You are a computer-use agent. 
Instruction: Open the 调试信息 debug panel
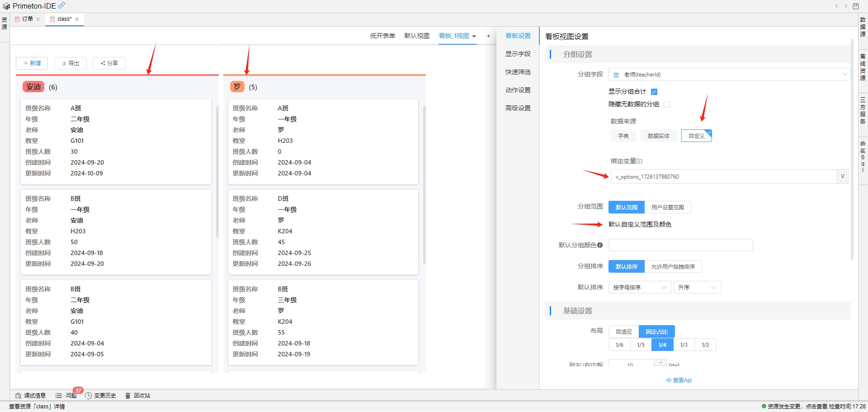30,396
